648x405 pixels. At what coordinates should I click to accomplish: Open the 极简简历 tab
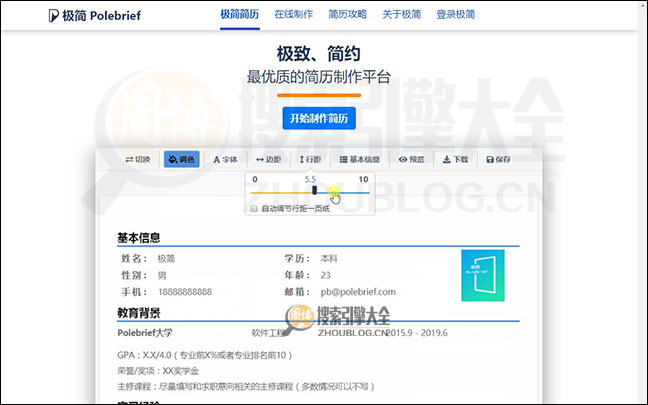240,14
